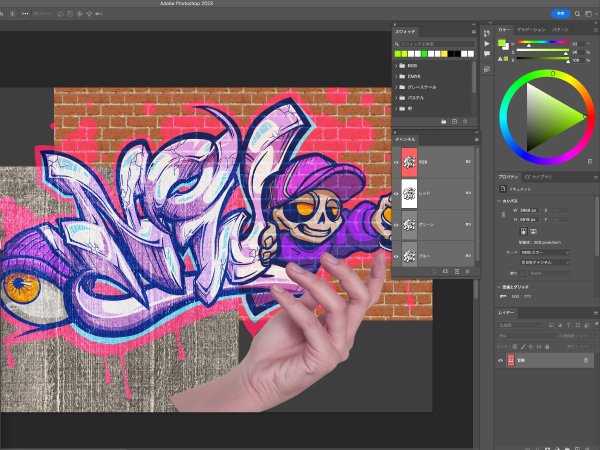Viewport: 600px width, 450px height.
Task: Switch to the プロパティ tab
Action: pyautogui.click(x=508, y=177)
